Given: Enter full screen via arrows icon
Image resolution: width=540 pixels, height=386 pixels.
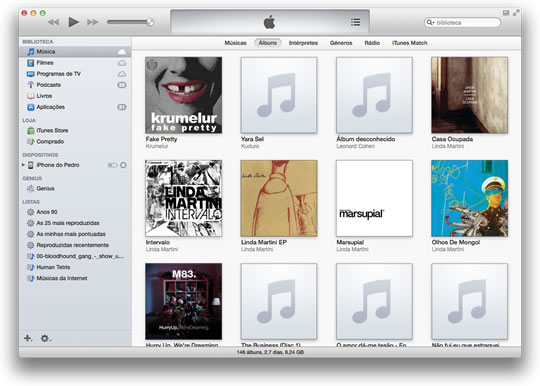Looking at the screenshot, I should 516,13.
